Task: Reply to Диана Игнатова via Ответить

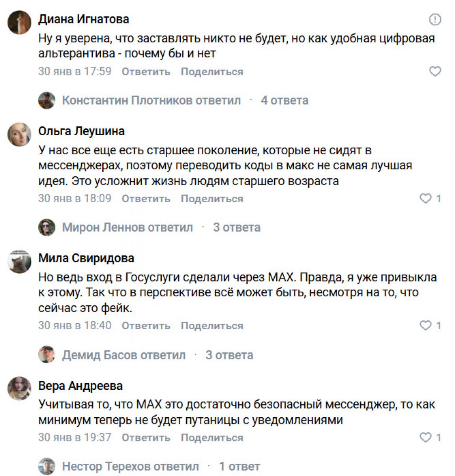Action: (x=146, y=72)
